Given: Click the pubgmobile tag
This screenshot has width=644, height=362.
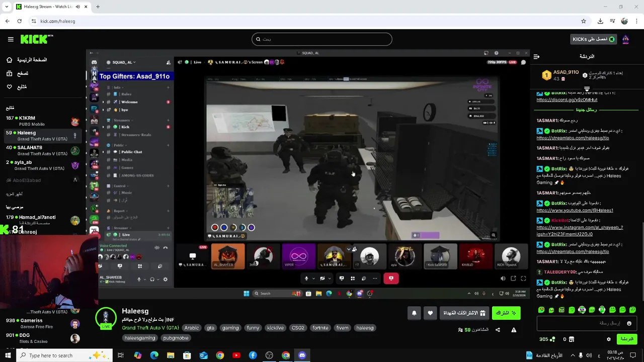Looking at the screenshot, I should [x=176, y=338].
